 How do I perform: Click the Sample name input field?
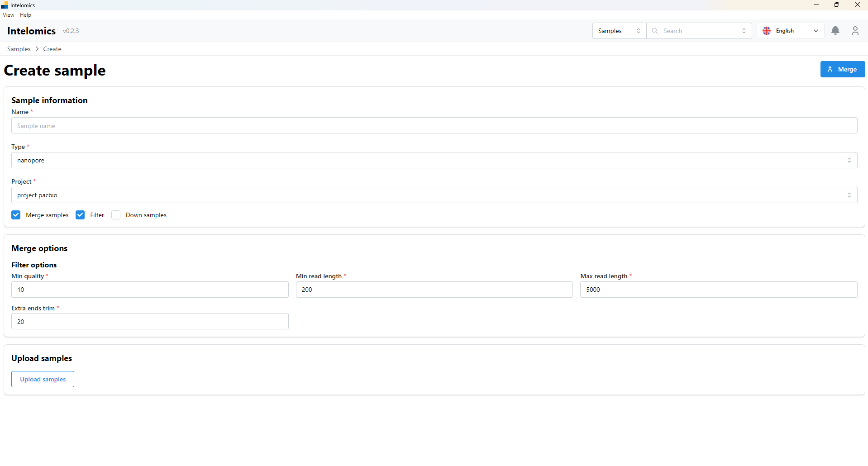tap(434, 126)
